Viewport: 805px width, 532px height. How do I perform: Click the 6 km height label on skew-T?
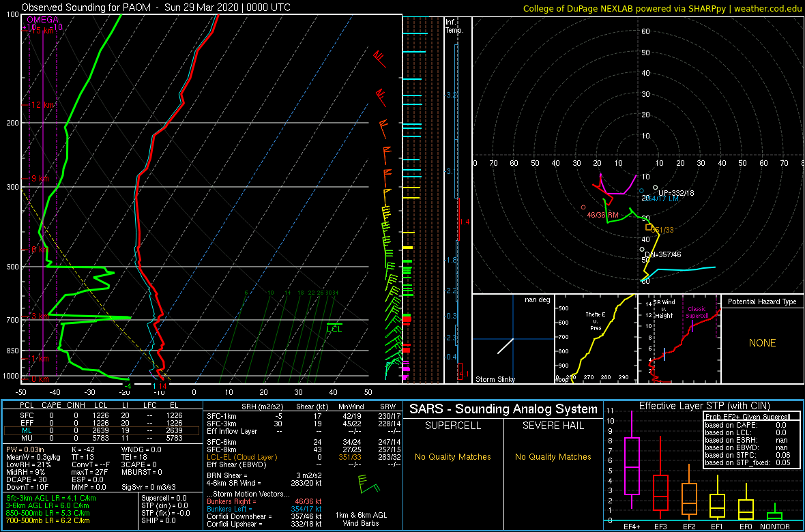(x=40, y=250)
